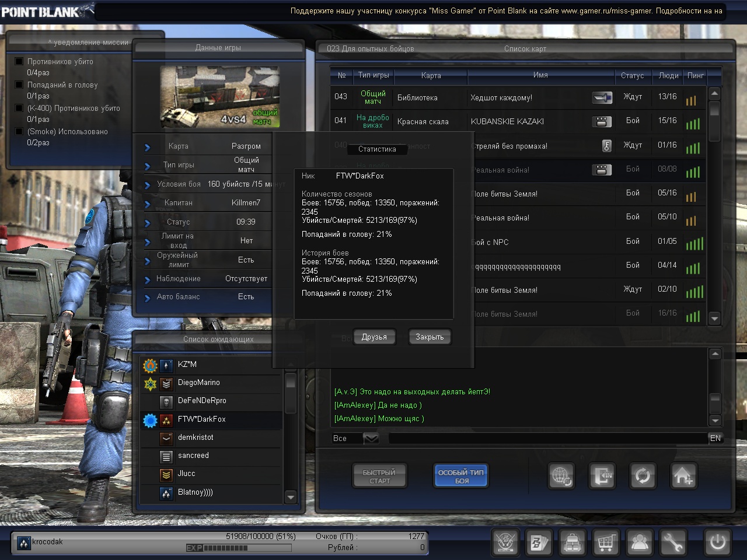This screenshot has height=560, width=747.
Task: Open the chat channel 'Все' dropdown
Action: (x=371, y=438)
